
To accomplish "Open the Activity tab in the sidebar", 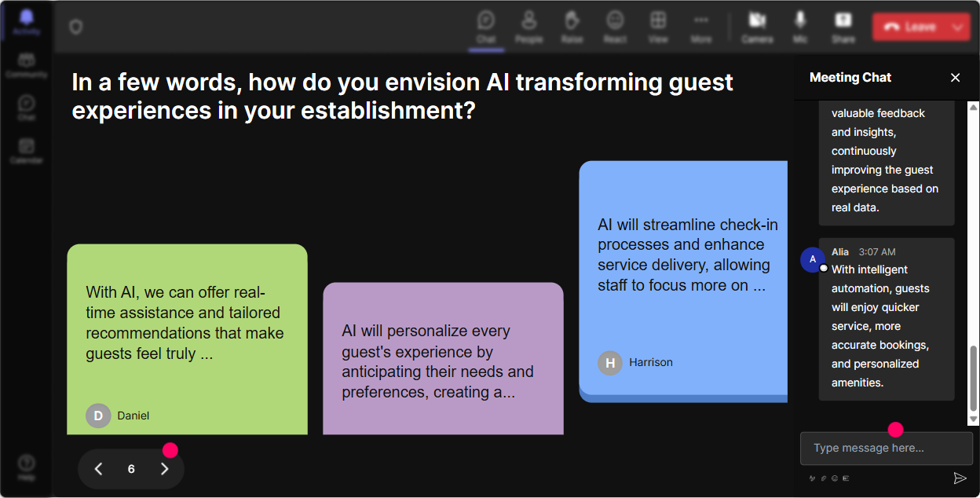I will click(26, 22).
